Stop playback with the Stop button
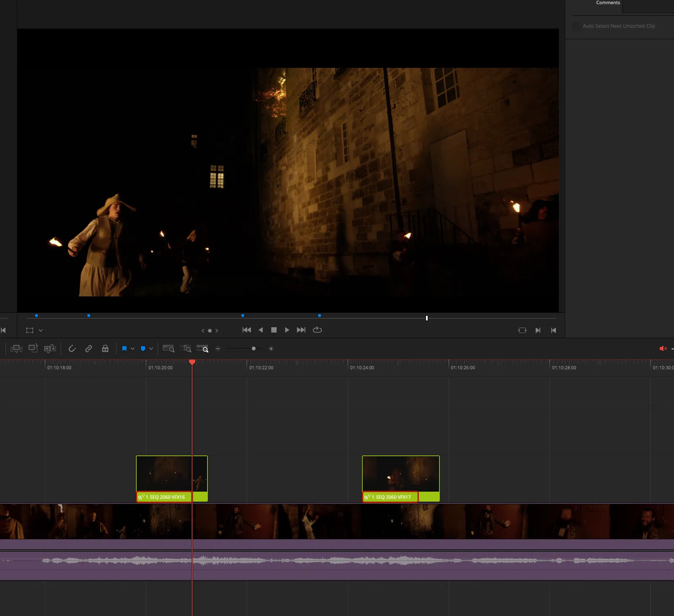Viewport: 674px width, 616px height. [x=274, y=330]
